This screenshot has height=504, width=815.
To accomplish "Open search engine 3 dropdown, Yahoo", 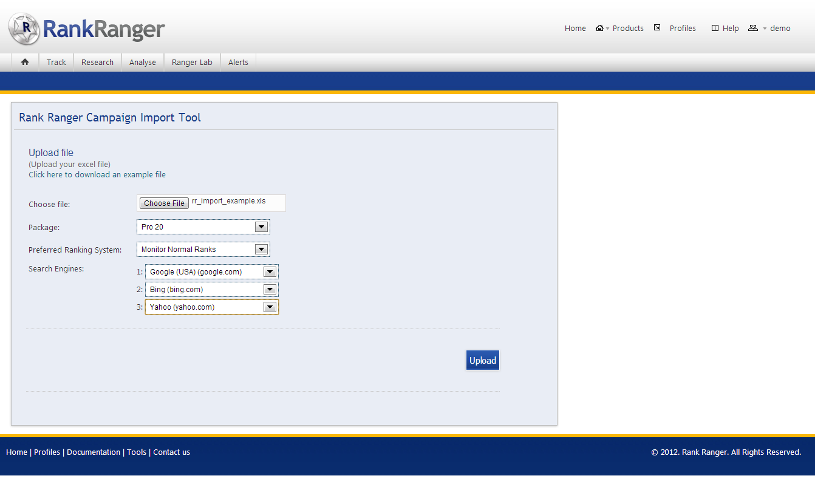I will click(x=212, y=307).
